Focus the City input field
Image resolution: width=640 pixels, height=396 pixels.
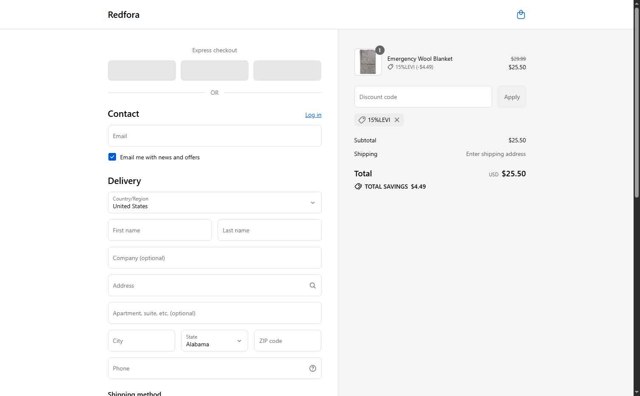click(x=141, y=340)
